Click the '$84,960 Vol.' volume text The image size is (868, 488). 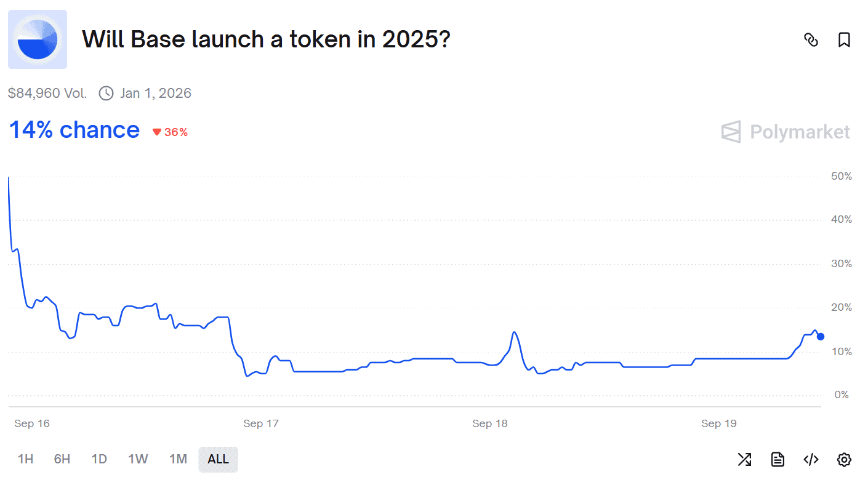coord(47,93)
